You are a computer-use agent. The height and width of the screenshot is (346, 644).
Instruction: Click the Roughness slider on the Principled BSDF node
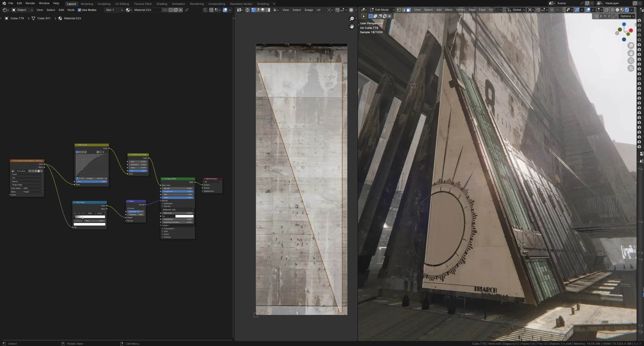coord(177,191)
